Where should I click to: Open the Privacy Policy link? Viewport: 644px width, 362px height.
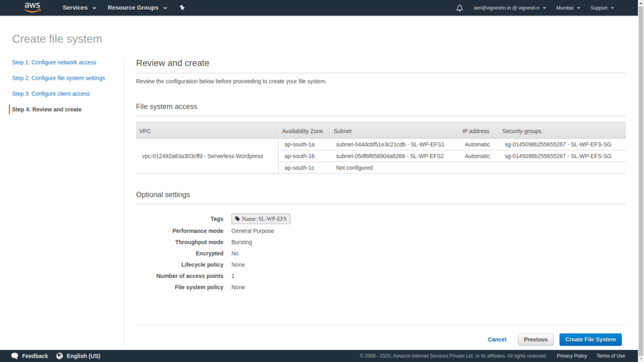(x=572, y=356)
